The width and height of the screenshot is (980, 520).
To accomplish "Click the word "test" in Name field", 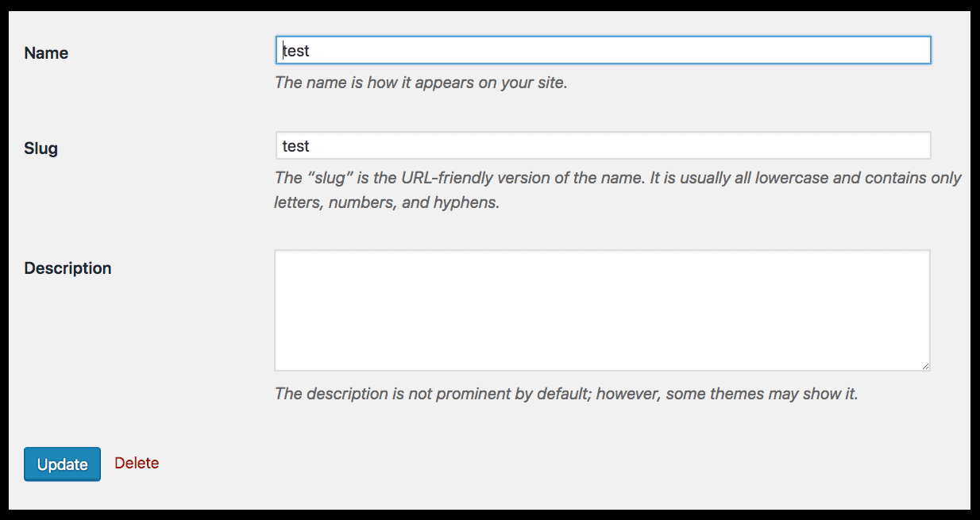I will click(x=296, y=51).
